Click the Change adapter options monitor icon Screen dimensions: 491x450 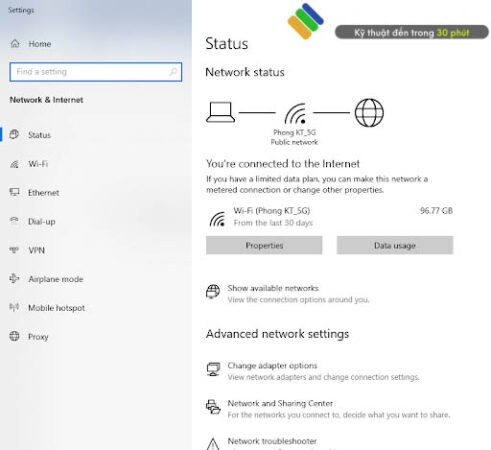(213, 369)
